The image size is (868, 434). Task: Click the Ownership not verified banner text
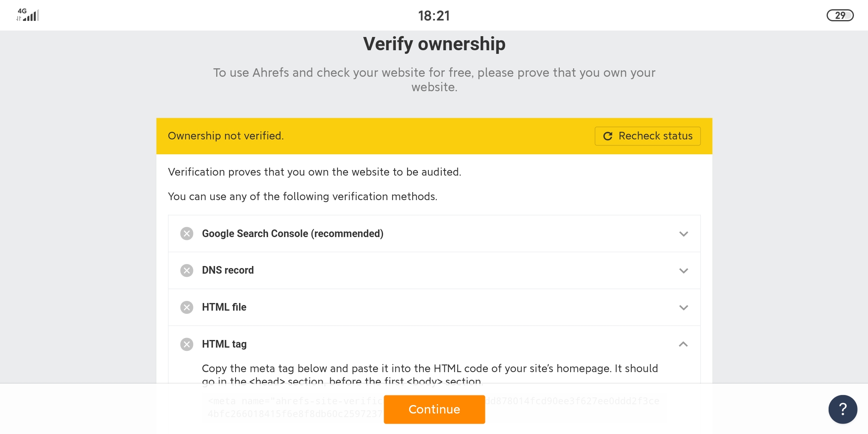click(x=226, y=136)
